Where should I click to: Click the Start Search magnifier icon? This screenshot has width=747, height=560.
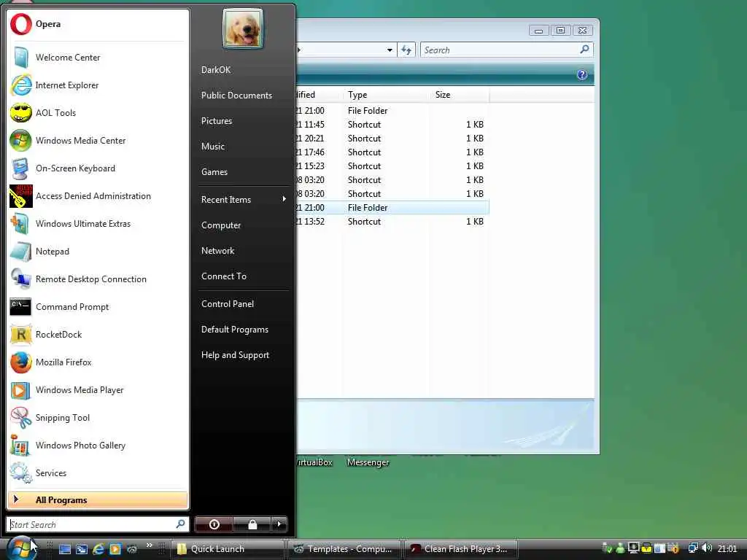[181, 524]
